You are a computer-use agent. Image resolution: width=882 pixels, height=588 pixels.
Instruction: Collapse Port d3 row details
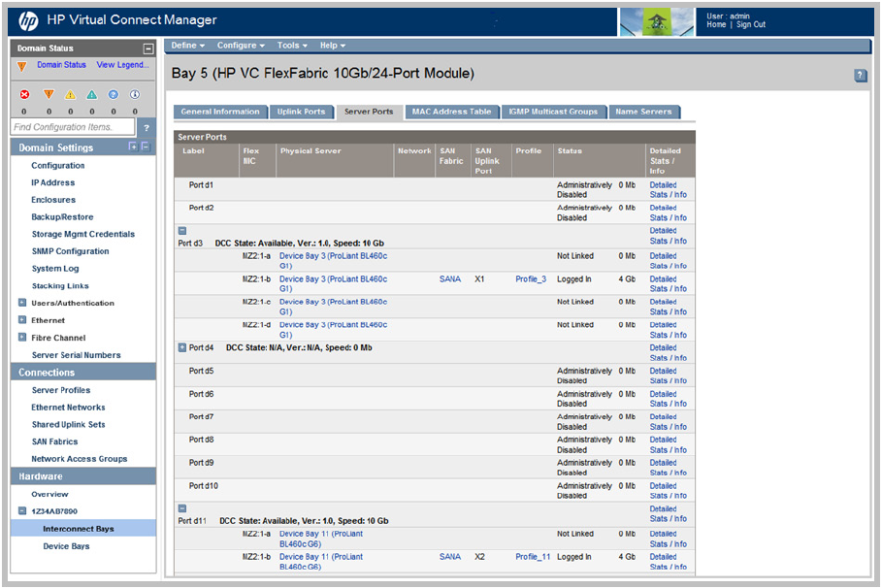(x=182, y=231)
